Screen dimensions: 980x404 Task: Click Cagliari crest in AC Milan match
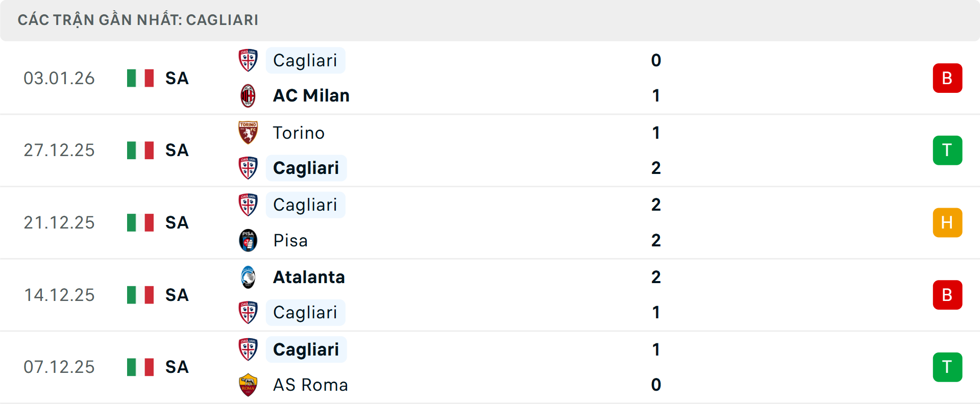(x=248, y=60)
